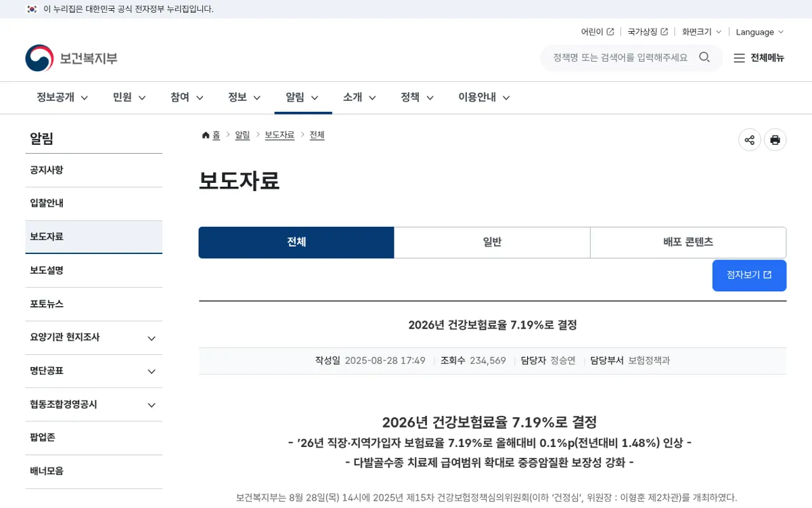Click the 담당자 name 정승연
812x508 pixels.
pos(563,361)
